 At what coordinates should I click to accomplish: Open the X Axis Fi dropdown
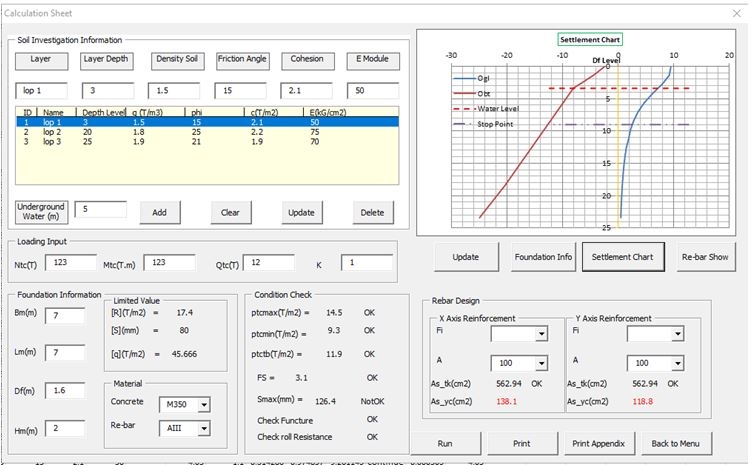tap(541, 333)
